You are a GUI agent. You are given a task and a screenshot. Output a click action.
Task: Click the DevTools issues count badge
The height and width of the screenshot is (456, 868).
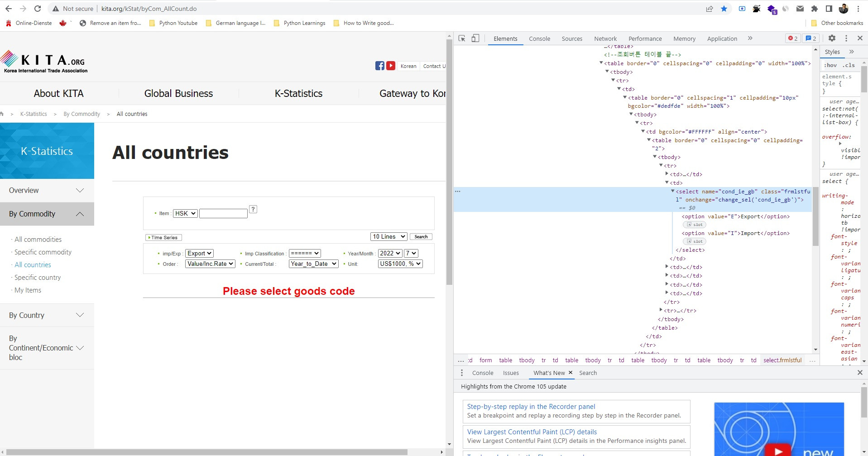click(x=811, y=38)
